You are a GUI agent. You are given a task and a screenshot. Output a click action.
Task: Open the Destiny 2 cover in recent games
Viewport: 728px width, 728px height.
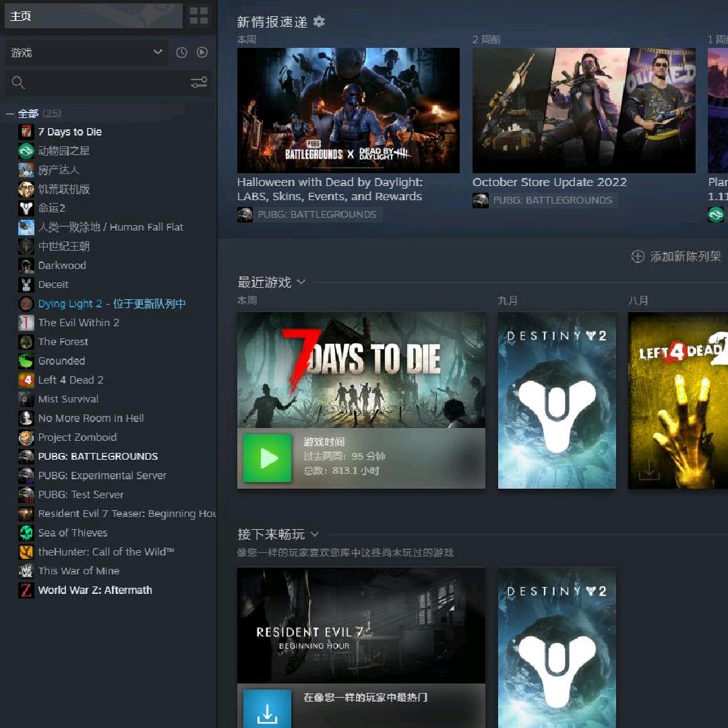tap(557, 400)
